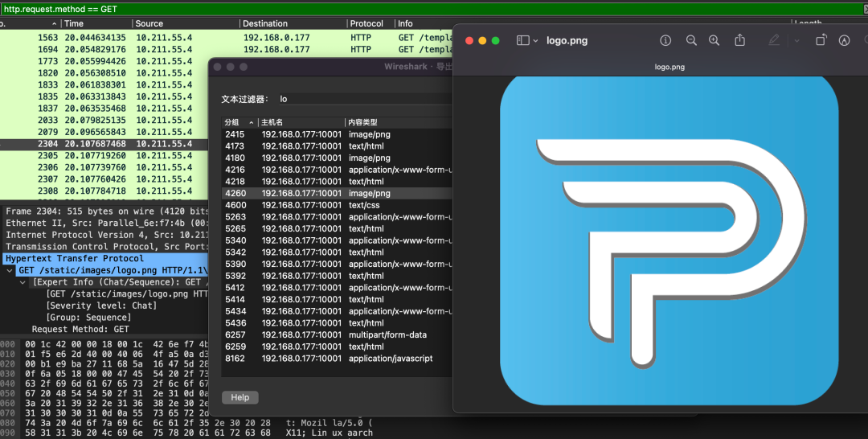Select packet 1563 in packet list
This screenshot has width=868, height=439.
[227, 38]
